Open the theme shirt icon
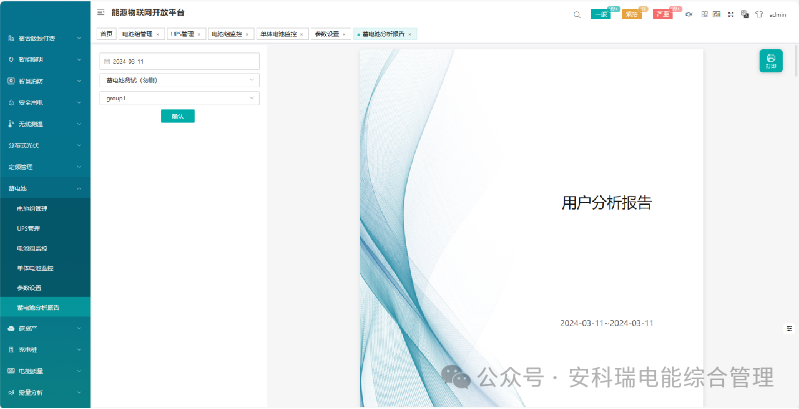Image resolution: width=799 pixels, height=409 pixels. [759, 15]
